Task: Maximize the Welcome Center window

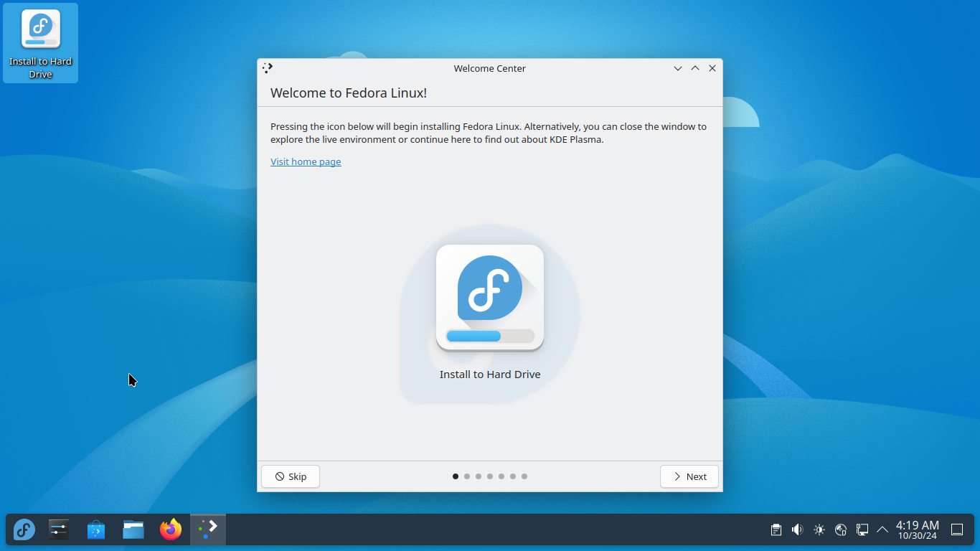Action: click(x=695, y=68)
